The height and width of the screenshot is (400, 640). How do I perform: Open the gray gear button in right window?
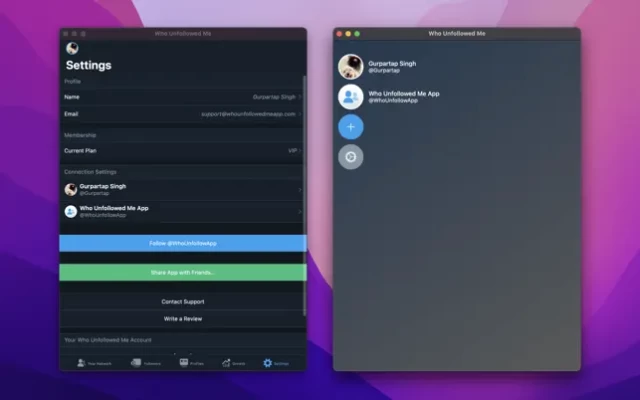pyautogui.click(x=351, y=157)
